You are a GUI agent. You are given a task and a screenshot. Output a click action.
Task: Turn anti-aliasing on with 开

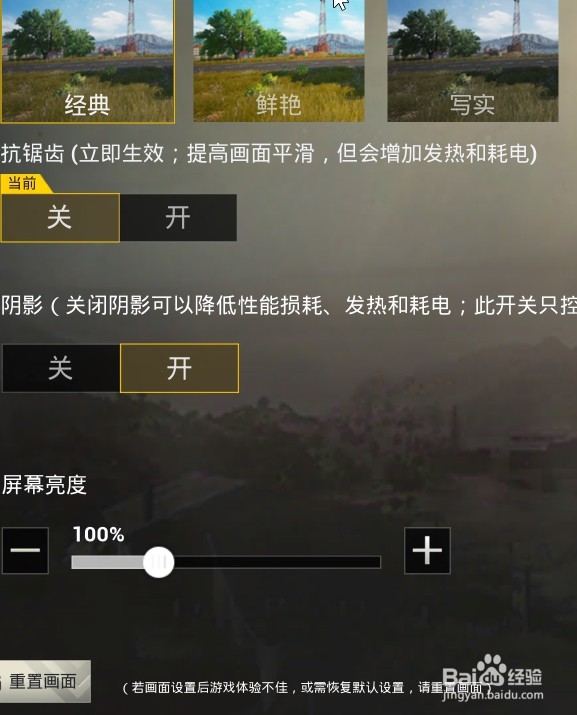coord(178,218)
